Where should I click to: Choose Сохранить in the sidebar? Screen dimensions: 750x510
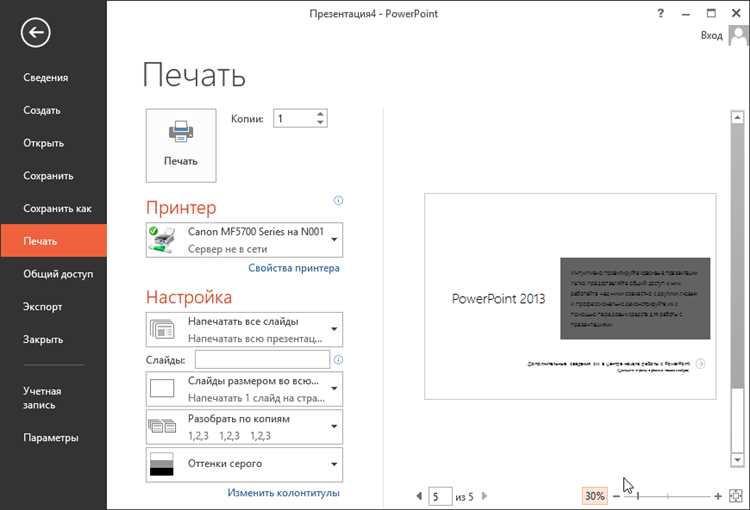coord(48,176)
